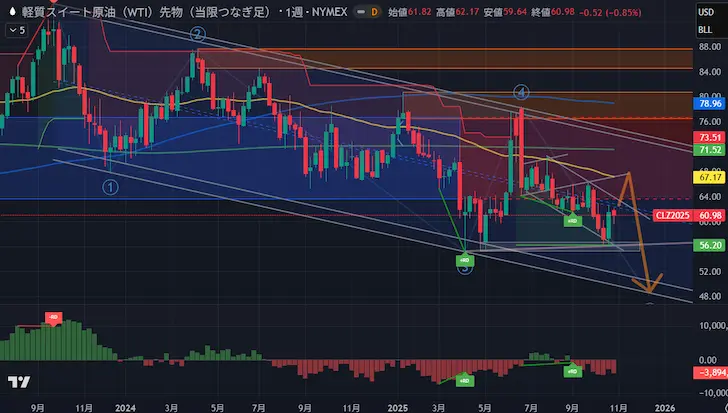The height and width of the screenshot is (413, 728).
Task: Click the -3,894 indicator value label
Action: tap(708, 373)
